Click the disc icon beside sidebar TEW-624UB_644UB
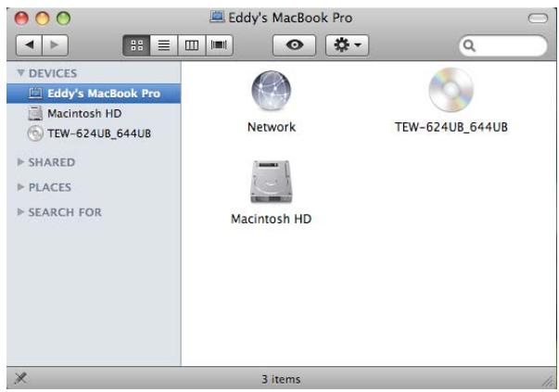The height and width of the screenshot is (392, 559). click(x=35, y=133)
